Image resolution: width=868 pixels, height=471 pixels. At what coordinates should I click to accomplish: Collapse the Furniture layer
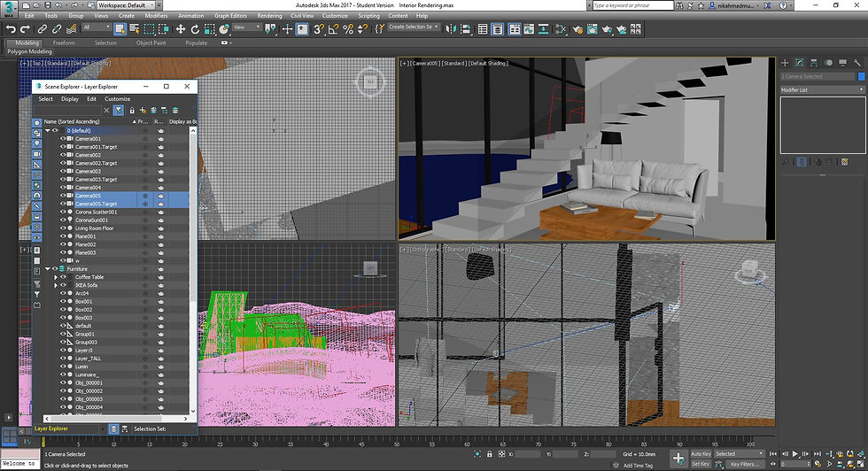click(x=48, y=269)
